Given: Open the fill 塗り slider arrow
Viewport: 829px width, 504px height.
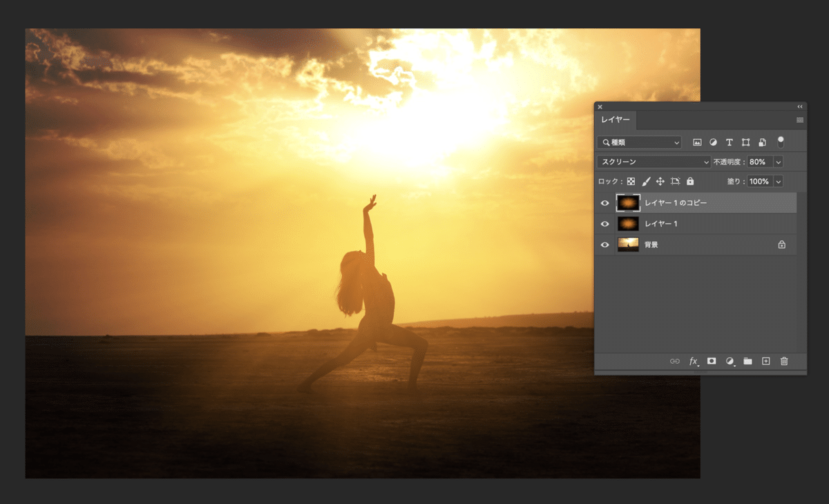Looking at the screenshot, I should pyautogui.click(x=779, y=181).
